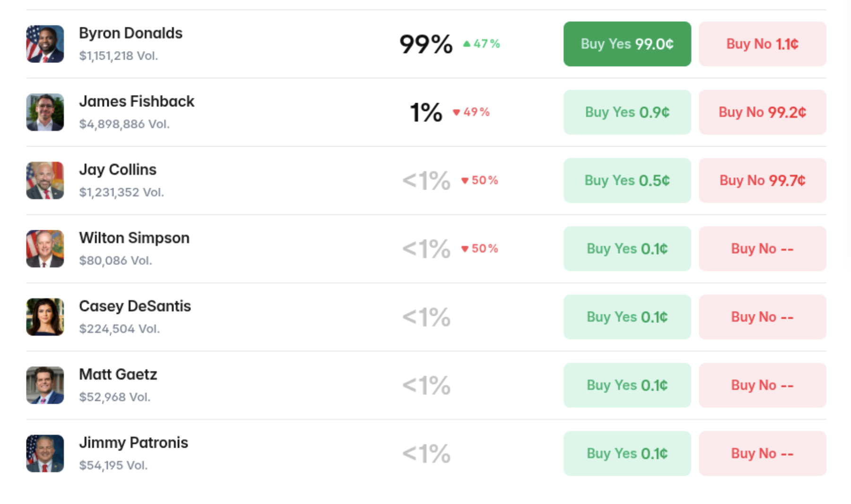Choose Buy No for Jimmy Patronis
This screenshot has width=851, height=504.
[762, 453]
